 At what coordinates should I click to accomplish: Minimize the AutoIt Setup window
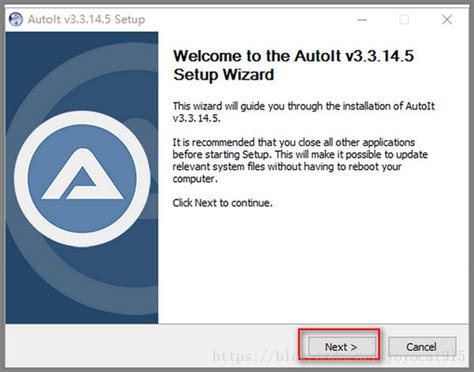pyautogui.click(x=362, y=20)
